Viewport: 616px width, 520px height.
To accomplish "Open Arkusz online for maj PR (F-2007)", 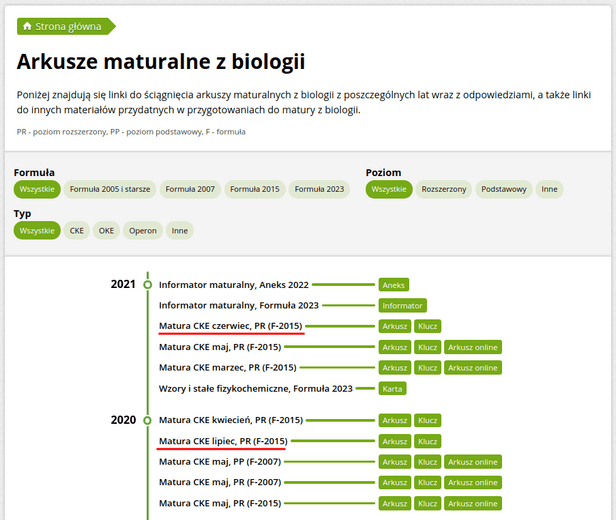I will tap(473, 483).
